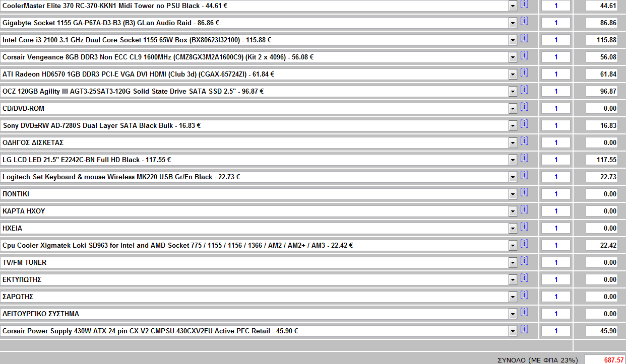This screenshot has width=626, height=364.
Task: Open info icon for ΛΕΙΤΟΥΡΓΙΚΟ ΣΥΣΤΗΜΑ row
Action: pos(524,312)
